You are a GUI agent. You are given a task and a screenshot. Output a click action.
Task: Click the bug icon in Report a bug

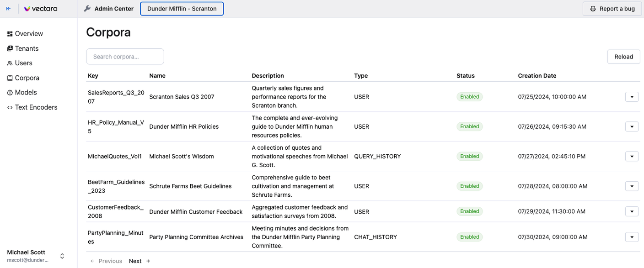tap(593, 9)
